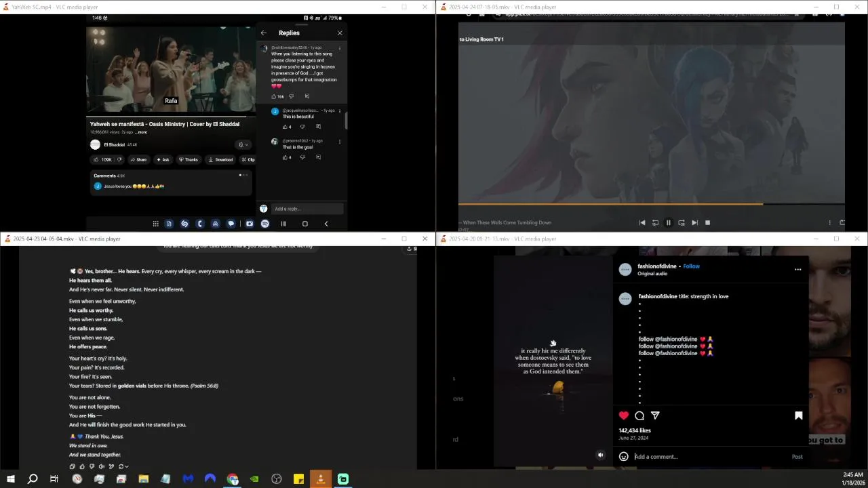Switch to VLC in the taskbar
The image size is (868, 488).
click(x=321, y=479)
